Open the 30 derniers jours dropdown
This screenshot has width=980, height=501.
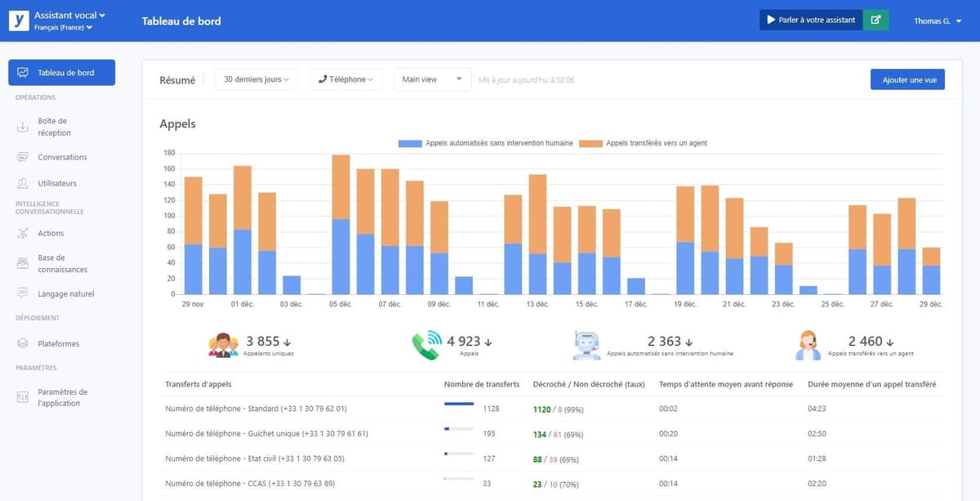tap(256, 79)
